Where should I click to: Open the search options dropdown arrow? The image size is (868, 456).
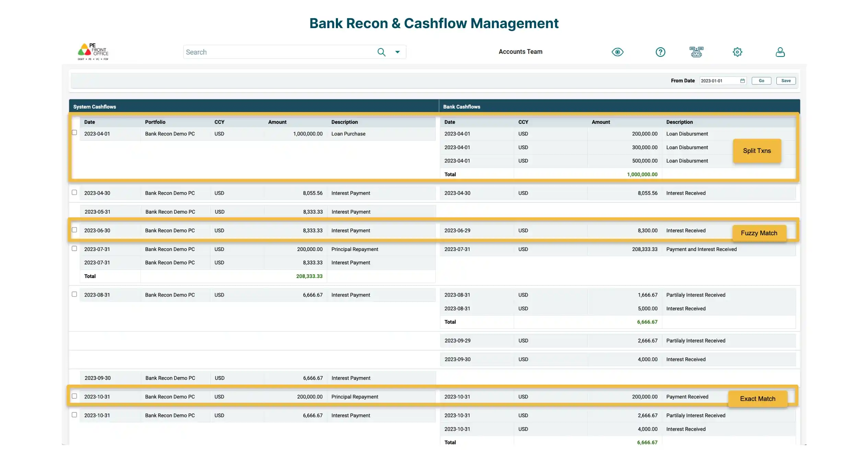397,52
